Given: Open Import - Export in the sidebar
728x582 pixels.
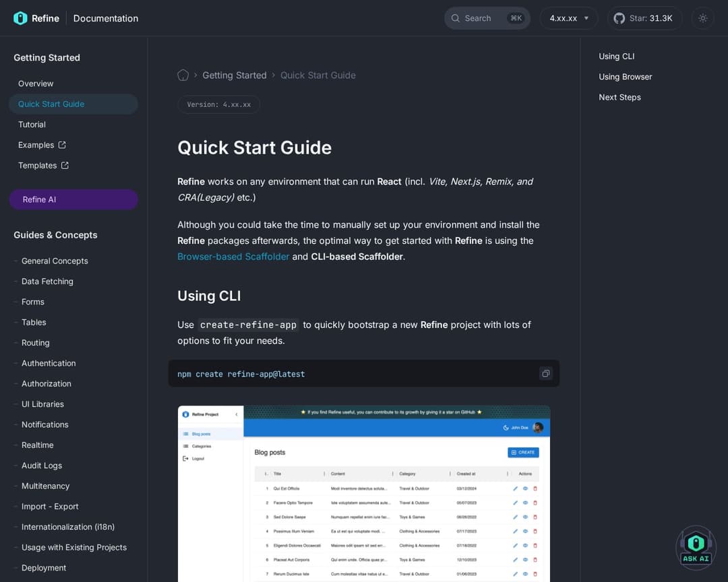Looking at the screenshot, I should [x=50, y=506].
